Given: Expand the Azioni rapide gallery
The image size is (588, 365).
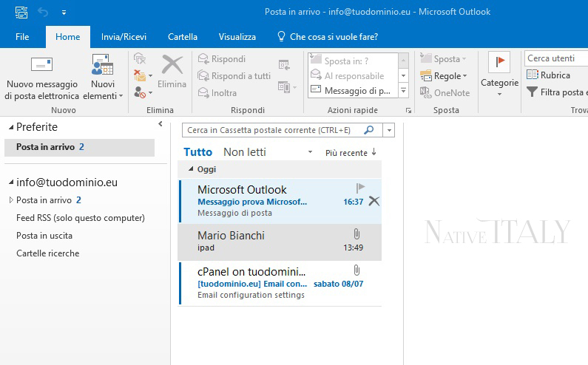Looking at the screenshot, I should click(x=404, y=90).
